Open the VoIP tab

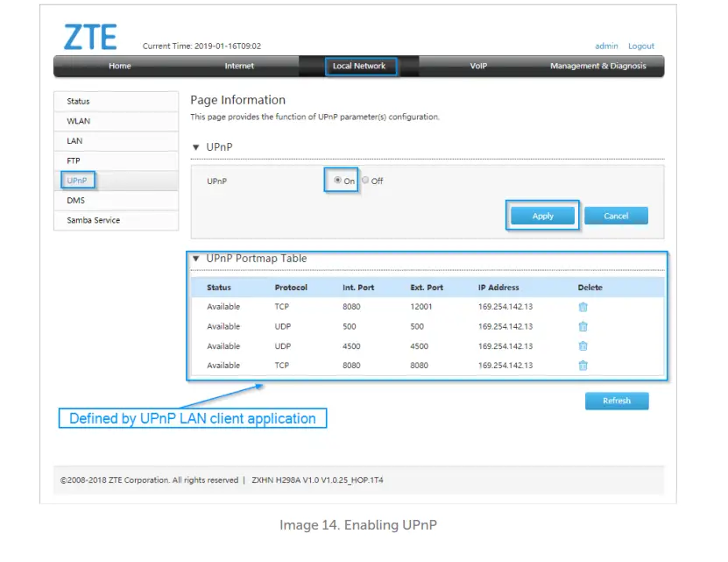click(x=478, y=66)
